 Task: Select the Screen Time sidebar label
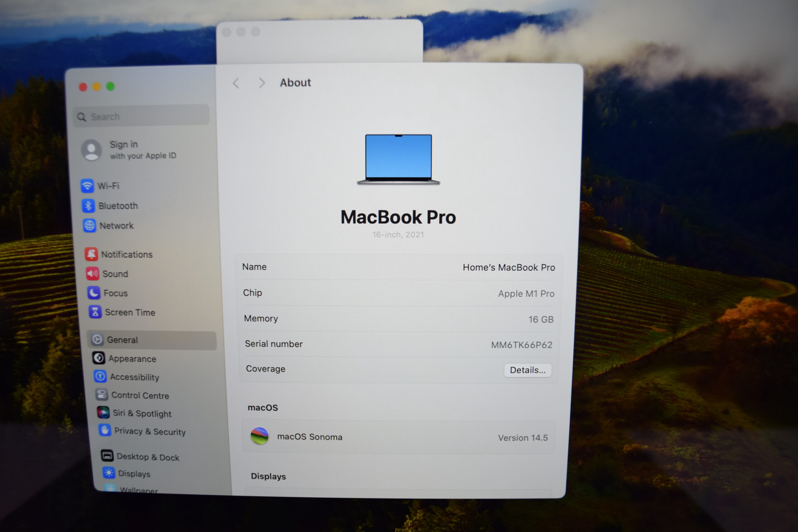pos(130,312)
